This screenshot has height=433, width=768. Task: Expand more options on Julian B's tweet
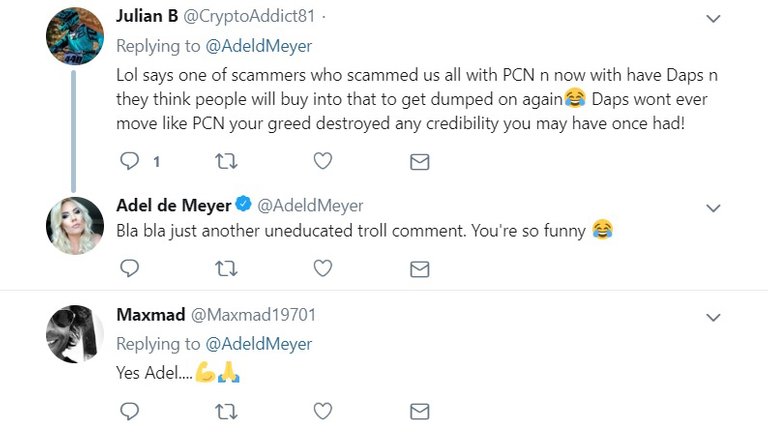coord(713,19)
